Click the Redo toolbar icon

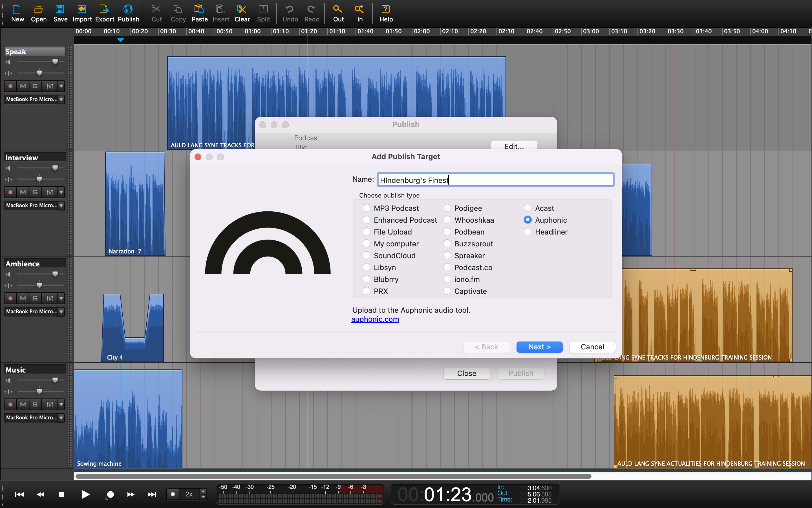click(312, 14)
